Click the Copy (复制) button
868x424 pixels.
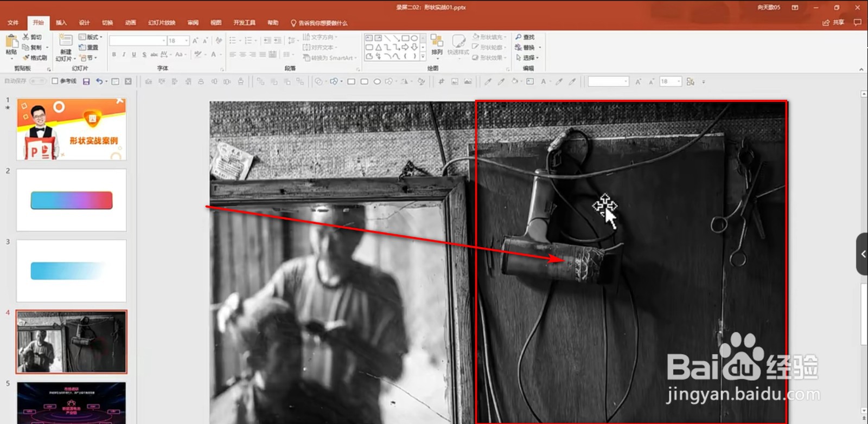31,47
